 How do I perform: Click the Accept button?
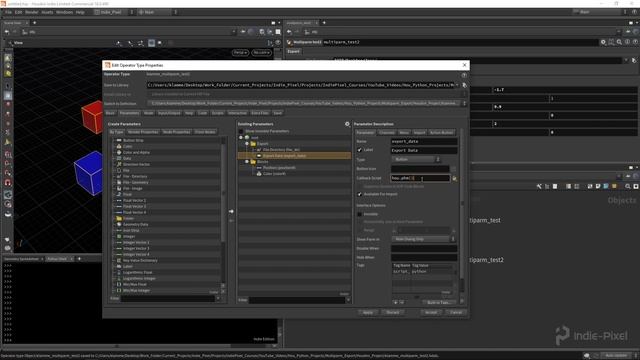(431, 313)
